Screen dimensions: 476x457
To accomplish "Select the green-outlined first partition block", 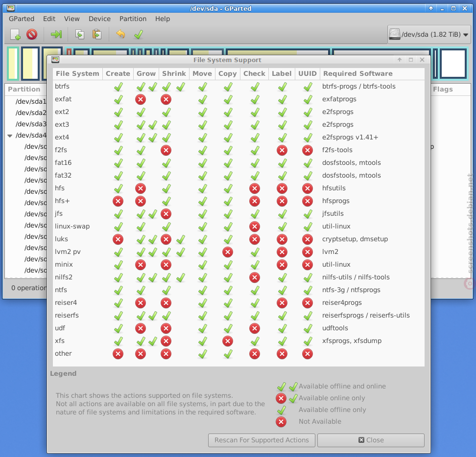I will pyautogui.click(x=13, y=64).
